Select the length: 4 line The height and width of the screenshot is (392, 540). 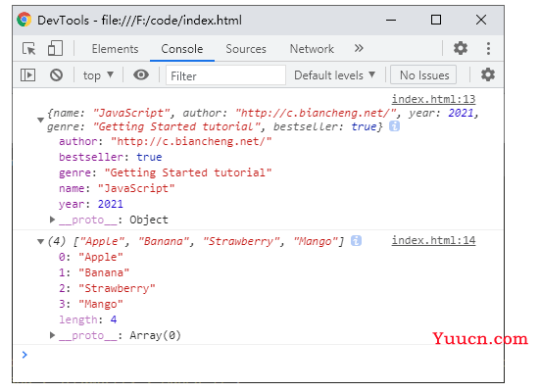[88, 319]
